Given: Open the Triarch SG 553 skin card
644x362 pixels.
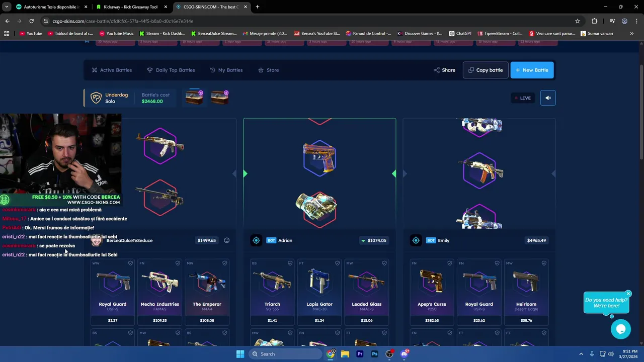Looking at the screenshot, I should coord(272,292).
